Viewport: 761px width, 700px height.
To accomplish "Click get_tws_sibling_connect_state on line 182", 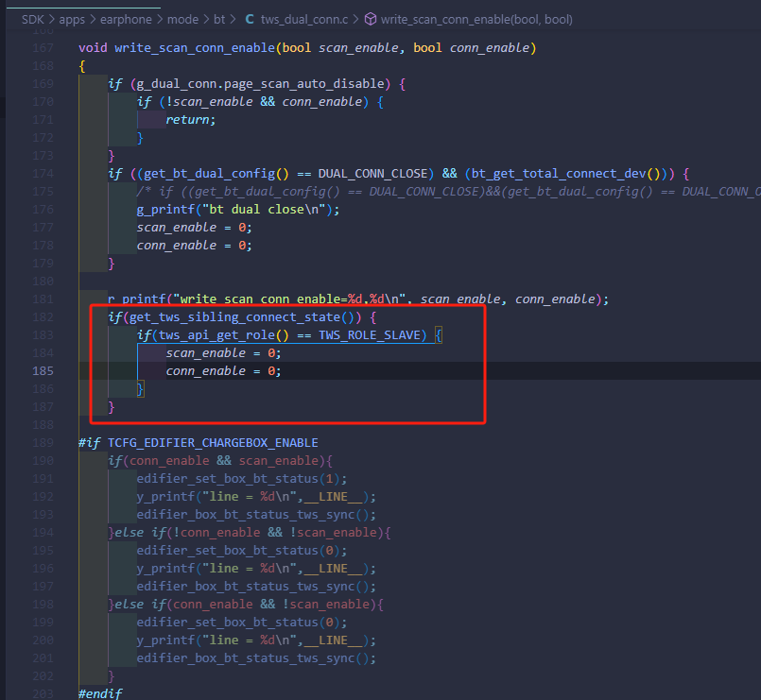I will (234, 317).
